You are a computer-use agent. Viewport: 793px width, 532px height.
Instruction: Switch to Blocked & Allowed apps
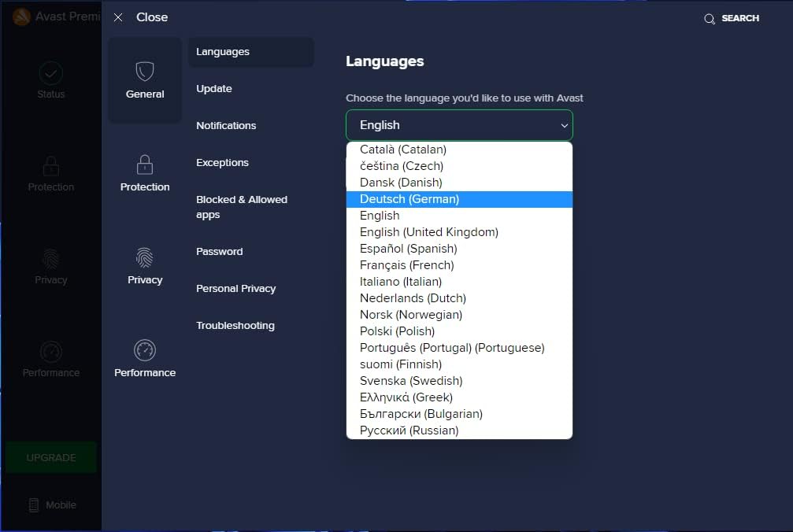click(x=241, y=207)
